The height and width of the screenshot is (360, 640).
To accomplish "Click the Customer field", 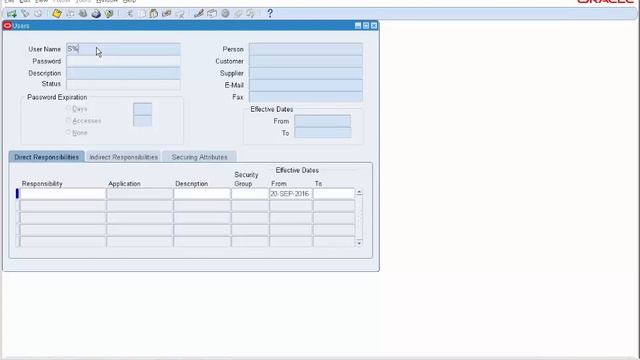I will click(x=306, y=61).
